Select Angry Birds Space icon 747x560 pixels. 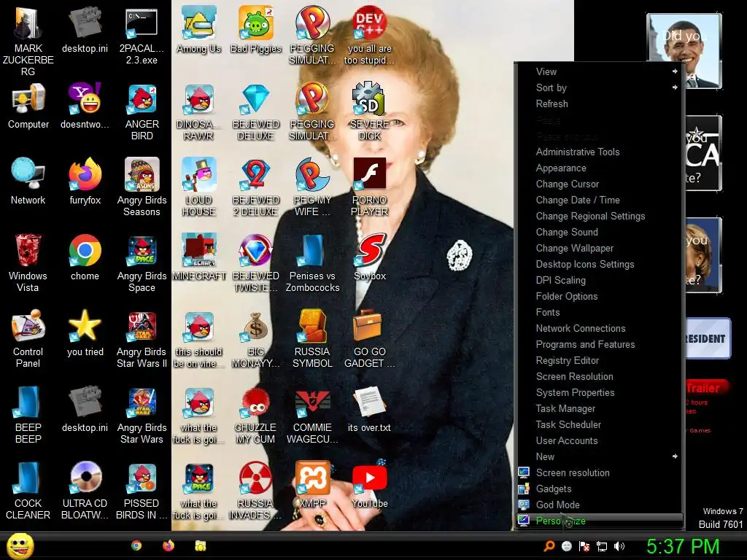[x=142, y=262]
